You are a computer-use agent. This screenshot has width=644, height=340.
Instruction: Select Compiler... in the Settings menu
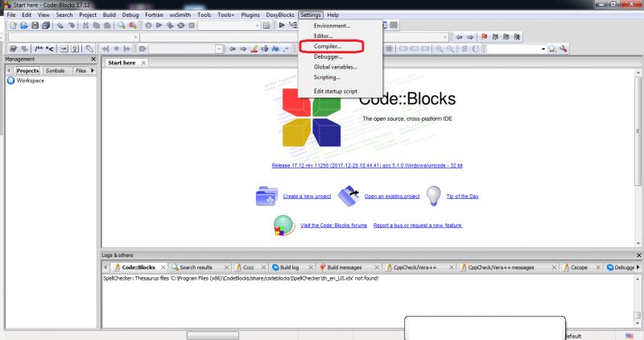(x=328, y=47)
